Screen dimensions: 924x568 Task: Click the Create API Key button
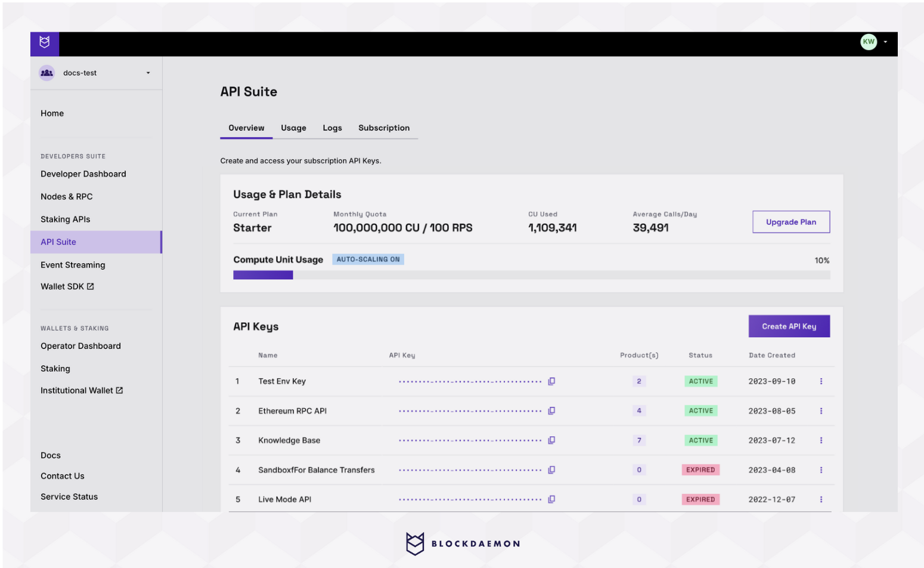[789, 326]
